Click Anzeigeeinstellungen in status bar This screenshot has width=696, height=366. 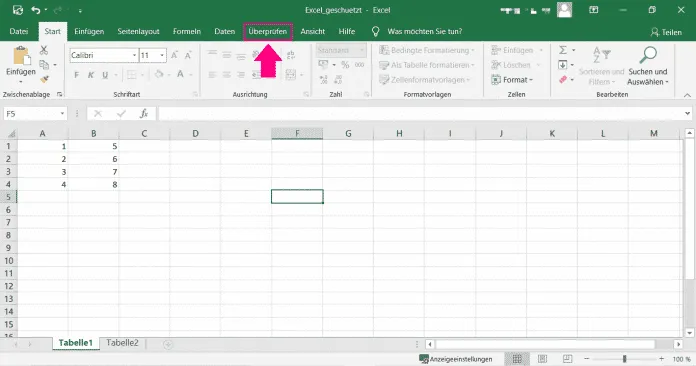pos(456,359)
